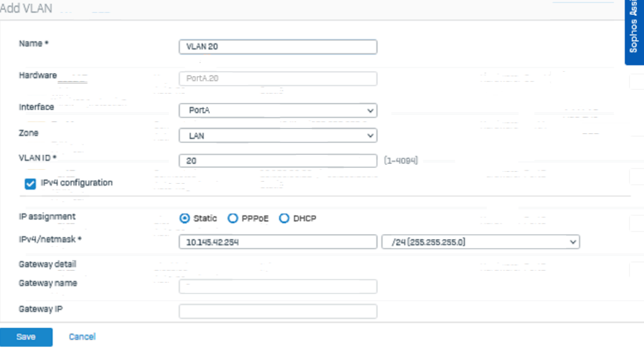Viewport: 644px width, 348px height.
Task: Cancel adding the VLAN
Action: tap(82, 337)
